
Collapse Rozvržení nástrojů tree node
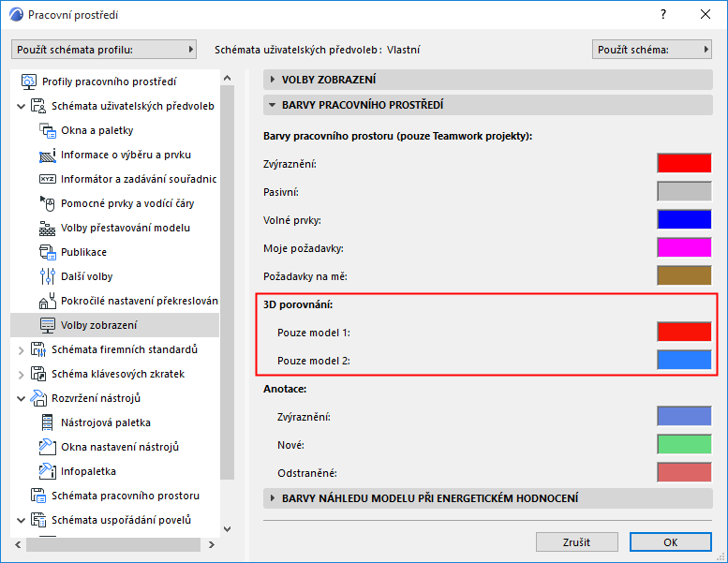click(x=21, y=399)
